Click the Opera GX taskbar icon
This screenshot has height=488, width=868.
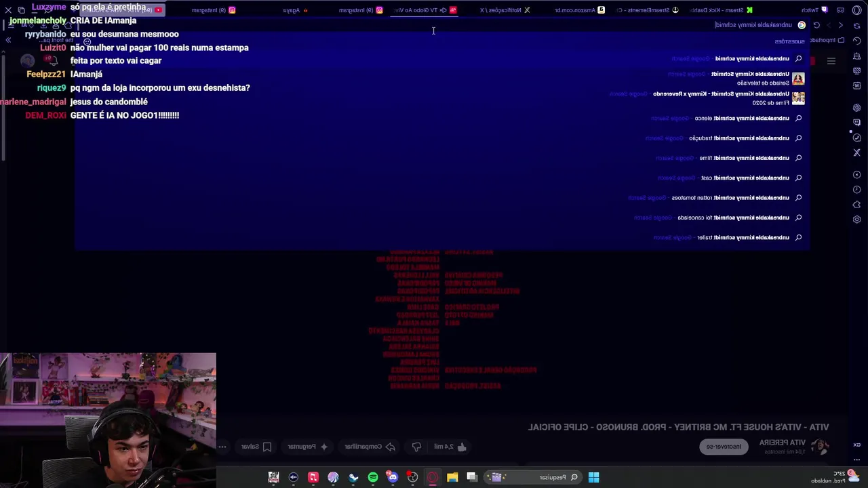(x=433, y=477)
